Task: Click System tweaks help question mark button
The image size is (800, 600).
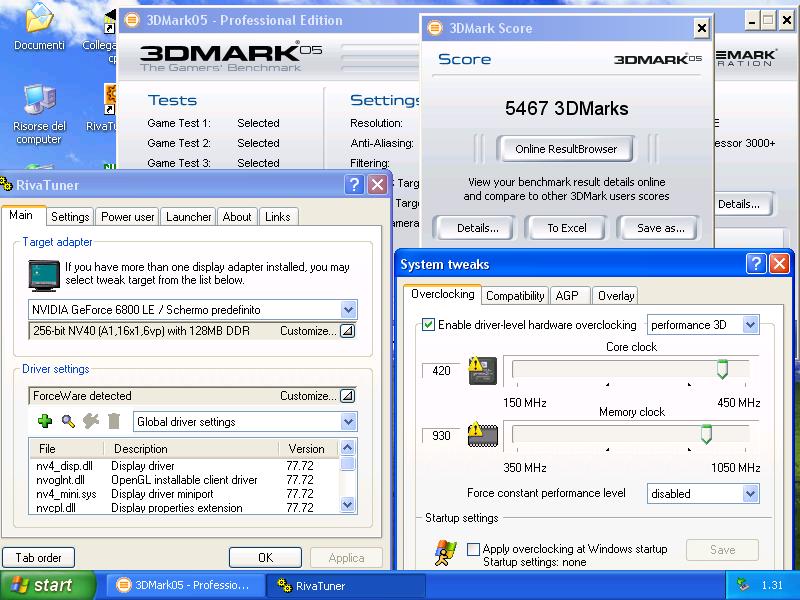Action: tap(756, 264)
